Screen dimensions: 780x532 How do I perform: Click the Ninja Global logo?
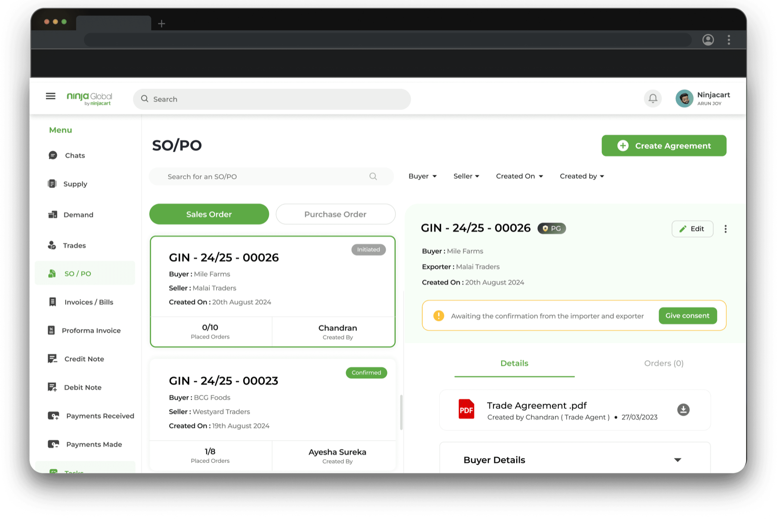(89, 99)
